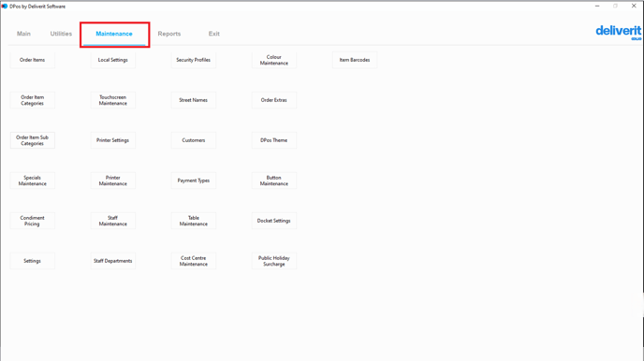The width and height of the screenshot is (644, 361).
Task: Open Staff Maintenance
Action: [113, 221]
